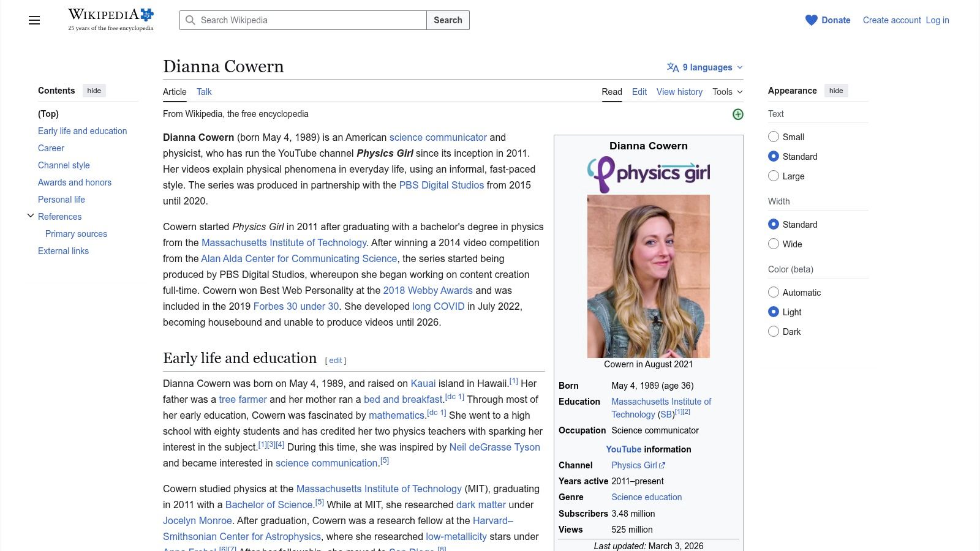Open the dark matter link
980x551 pixels.
coord(481,504)
